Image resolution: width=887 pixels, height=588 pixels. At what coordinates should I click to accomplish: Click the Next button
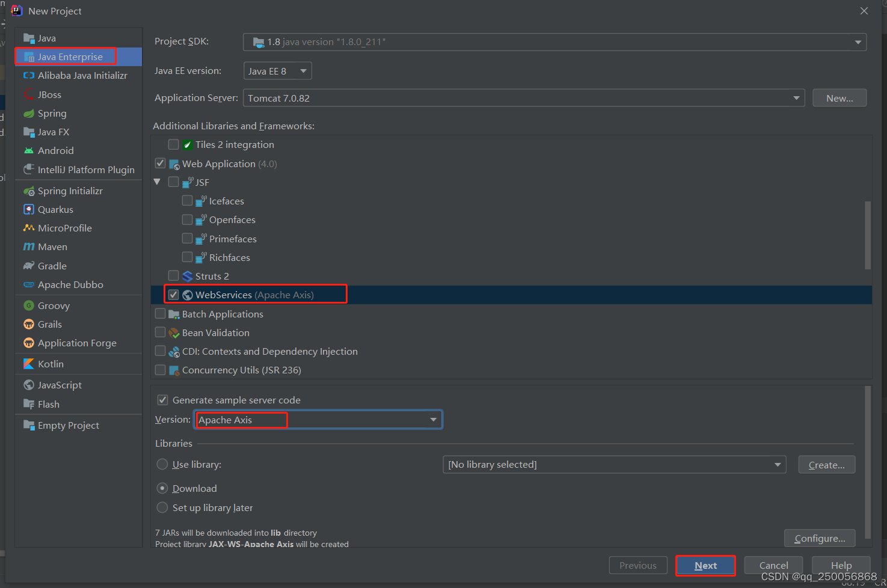pyautogui.click(x=705, y=566)
